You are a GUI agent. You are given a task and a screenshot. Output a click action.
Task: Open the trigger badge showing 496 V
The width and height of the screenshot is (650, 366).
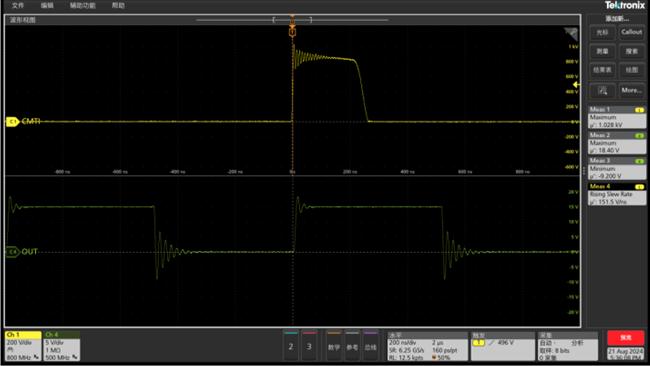502,346
